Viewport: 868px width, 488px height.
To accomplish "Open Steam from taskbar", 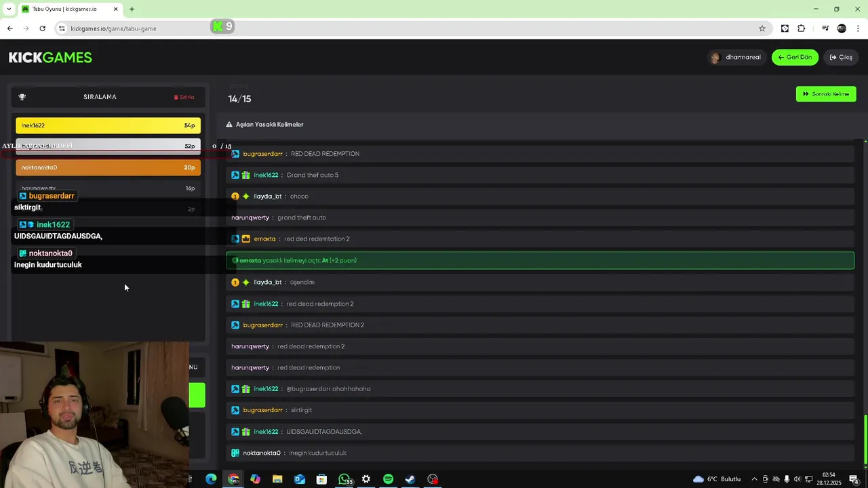I will tap(410, 479).
